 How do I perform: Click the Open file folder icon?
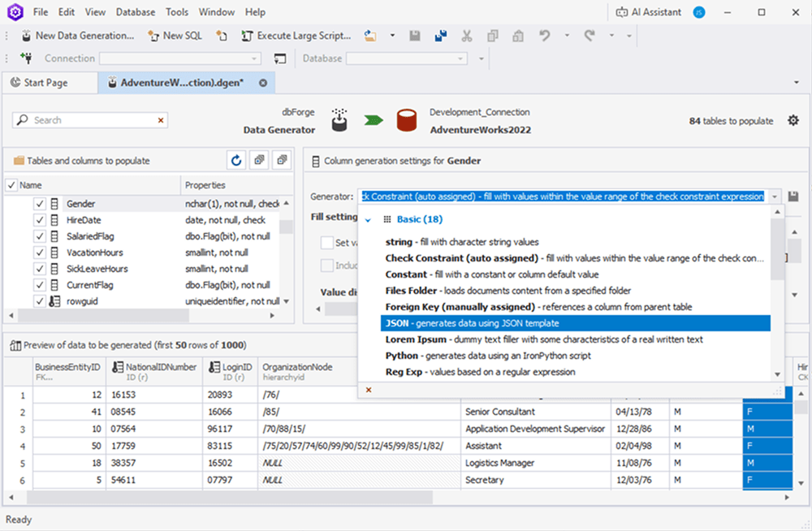(369, 36)
